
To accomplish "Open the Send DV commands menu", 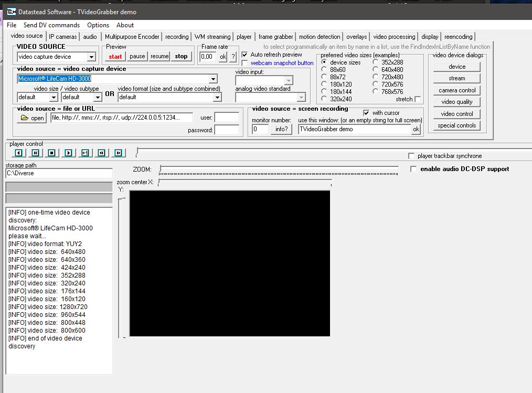I will (51, 25).
